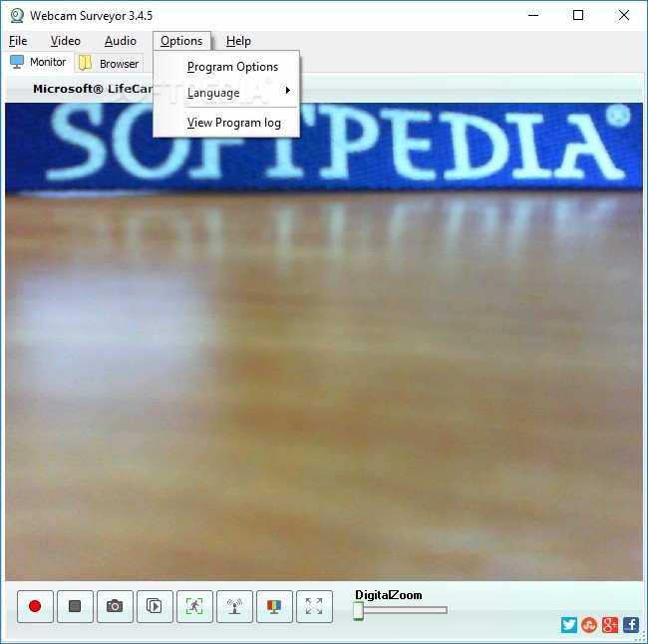The height and width of the screenshot is (644, 648).
Task: Share on Google Plus via the g+ icon
Action: point(610,625)
